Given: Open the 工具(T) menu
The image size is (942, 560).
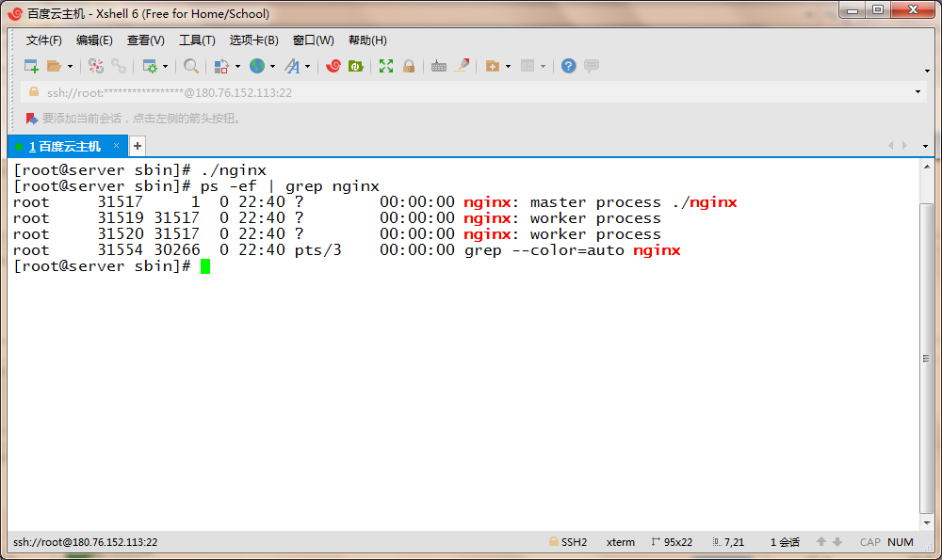Looking at the screenshot, I should coord(197,40).
